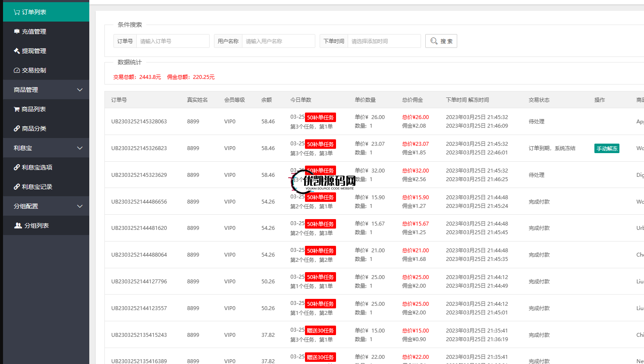Screen dimensions: 644x364
Task: Click the hammer icon for 提现管理
Action: (17, 51)
